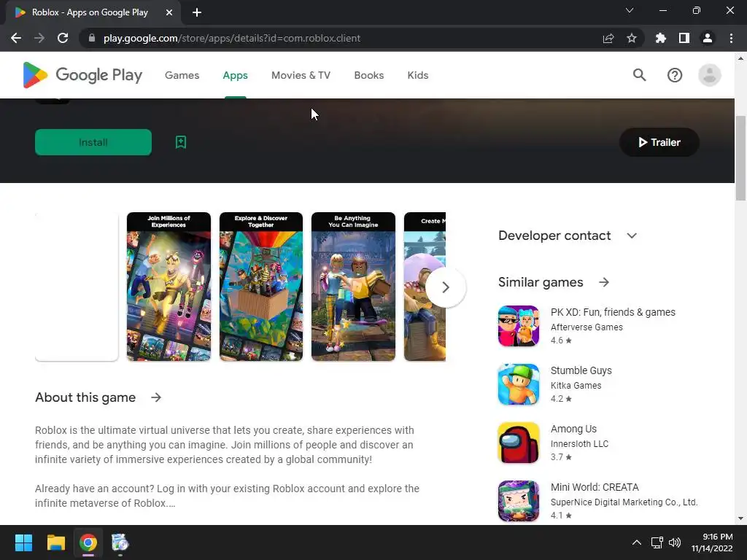The width and height of the screenshot is (747, 560).
Task: View site information via the lock icon
Action: pyautogui.click(x=92, y=38)
